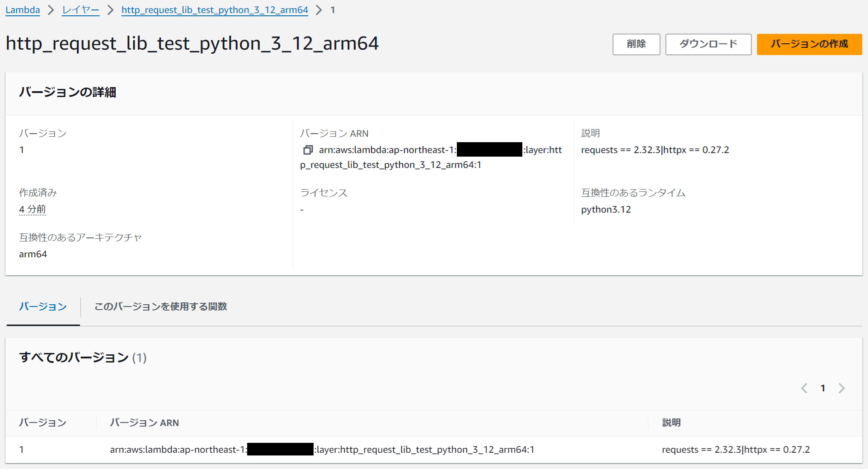Open the バージョンの作成 button

809,44
